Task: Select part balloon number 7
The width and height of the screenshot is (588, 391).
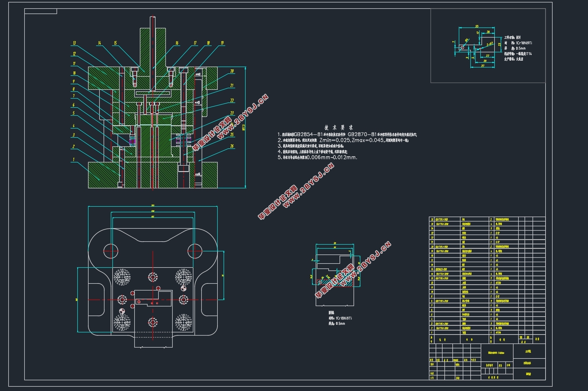Action: [73, 96]
